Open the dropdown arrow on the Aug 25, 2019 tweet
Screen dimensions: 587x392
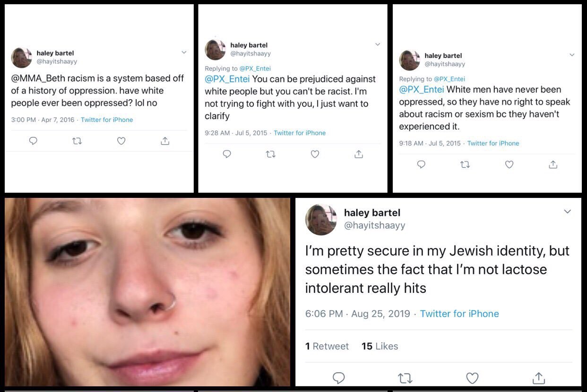(x=568, y=212)
